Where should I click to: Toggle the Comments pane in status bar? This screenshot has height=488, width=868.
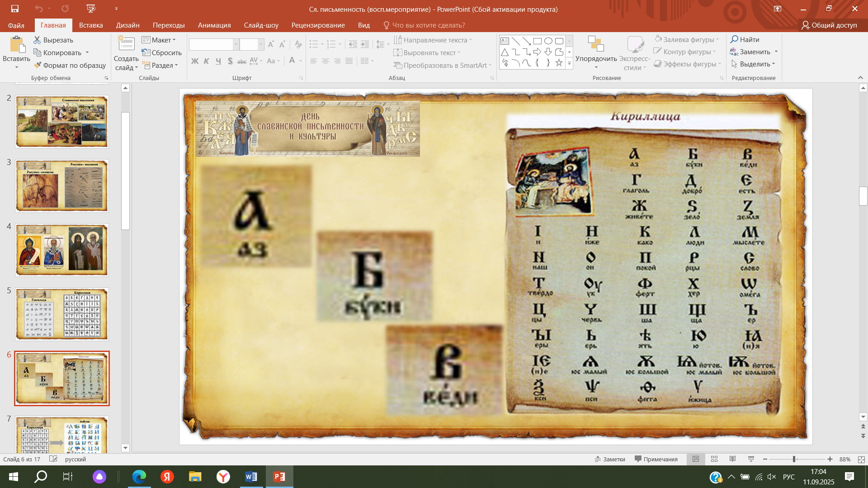pos(656,459)
